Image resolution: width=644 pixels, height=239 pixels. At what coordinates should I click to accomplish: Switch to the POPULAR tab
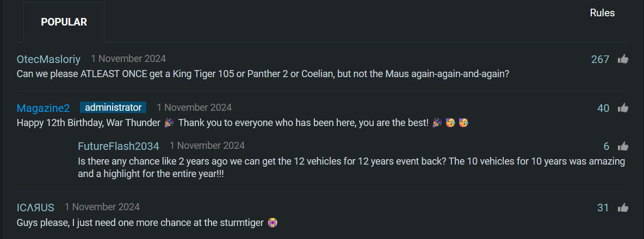(64, 22)
